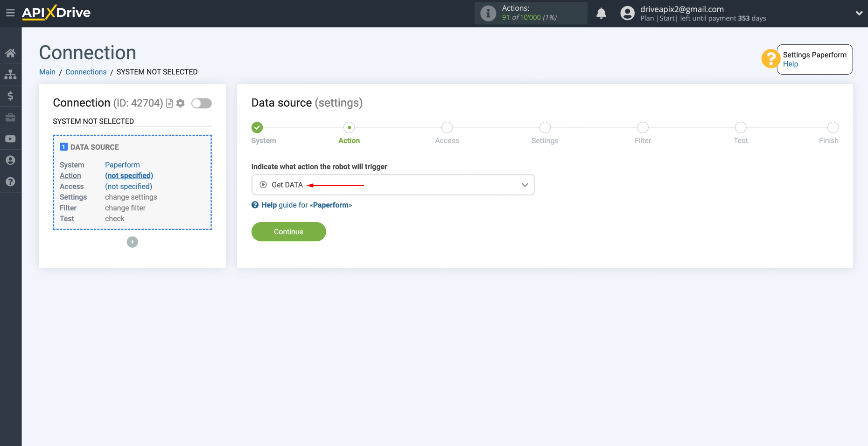Click the notifications bell icon

tap(601, 13)
